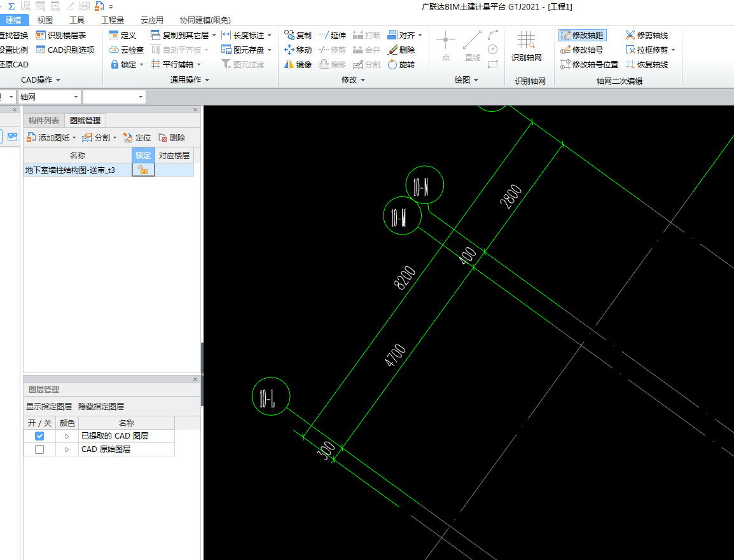Uncheck 已提取的 CAD 图层 checkbox
Image resolution: width=734 pixels, height=560 pixels.
coord(40,436)
